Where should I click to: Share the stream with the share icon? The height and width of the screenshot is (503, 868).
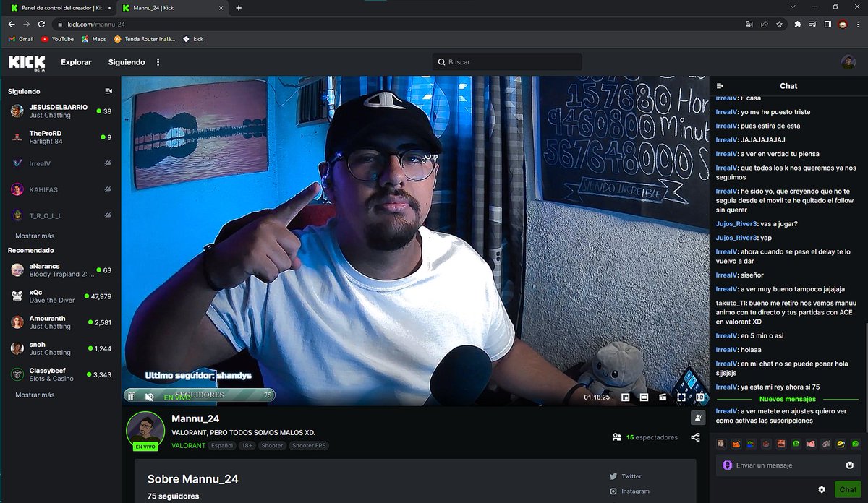coord(695,437)
